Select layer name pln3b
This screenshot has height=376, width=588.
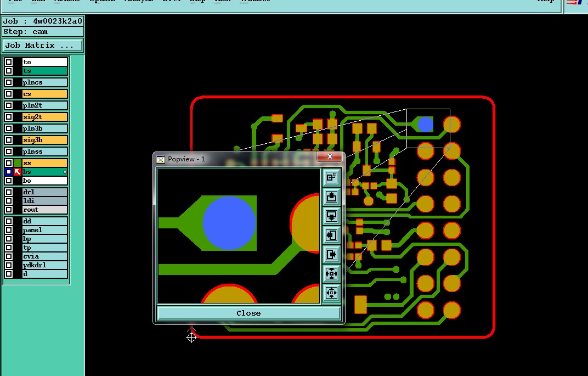[x=44, y=128]
